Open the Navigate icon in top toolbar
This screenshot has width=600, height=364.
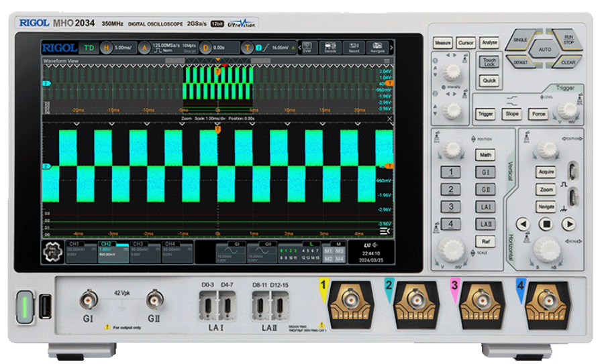[377, 48]
